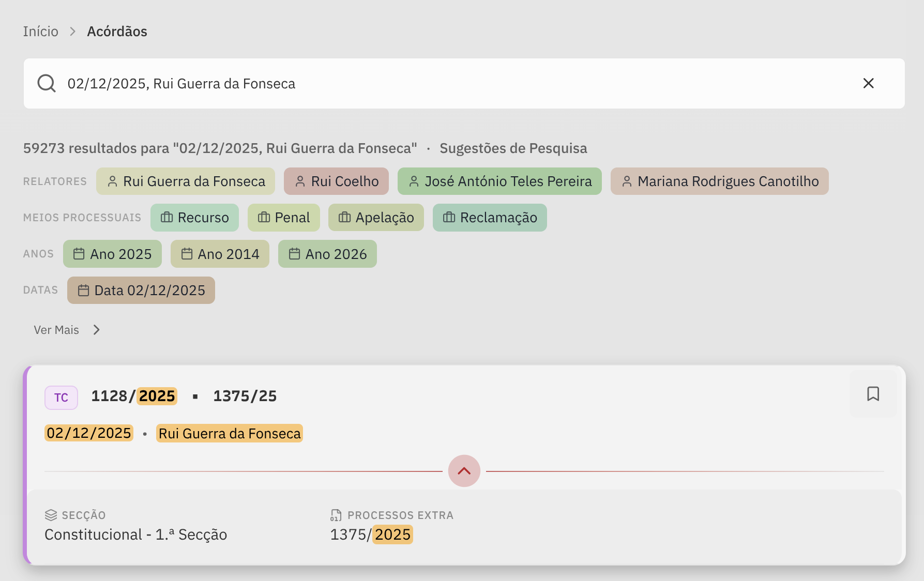Collapse the acórdão details with red chevron
The image size is (924, 581).
click(x=464, y=471)
